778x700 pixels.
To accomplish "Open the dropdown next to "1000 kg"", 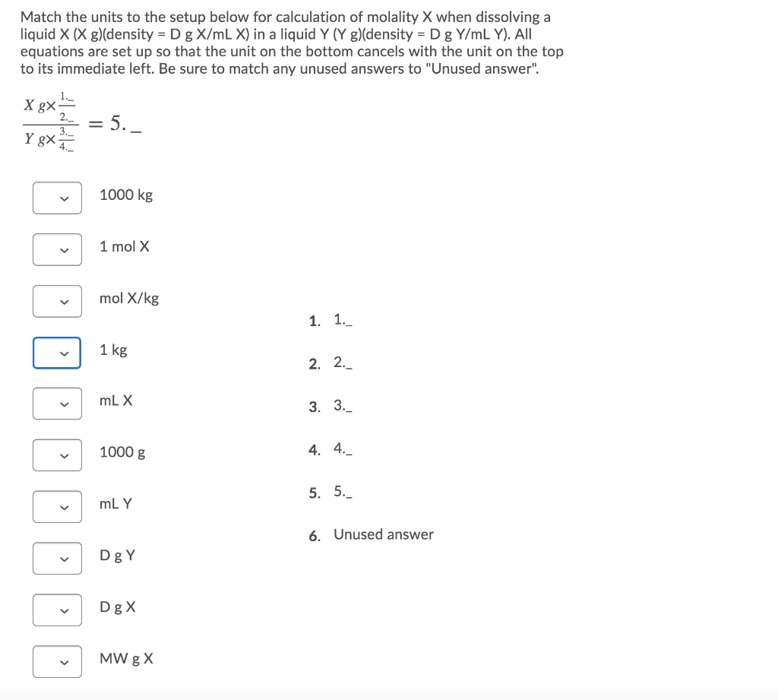I will (57, 198).
